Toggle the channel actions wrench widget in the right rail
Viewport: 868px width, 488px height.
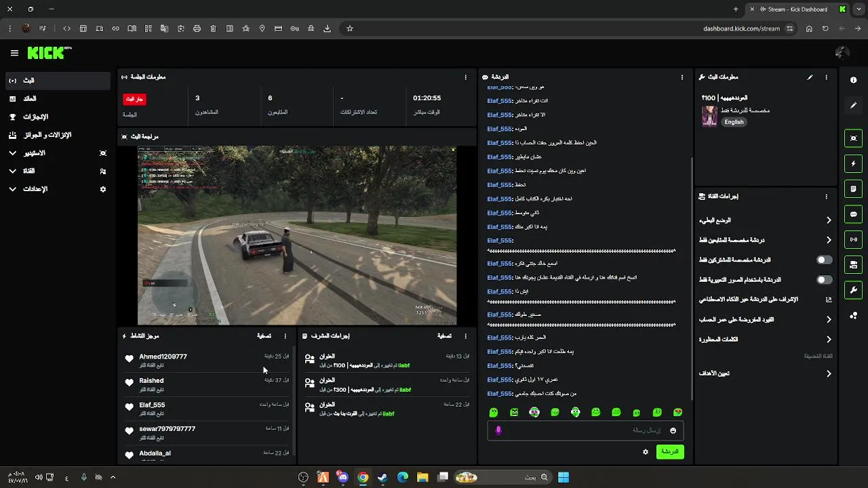click(x=853, y=290)
